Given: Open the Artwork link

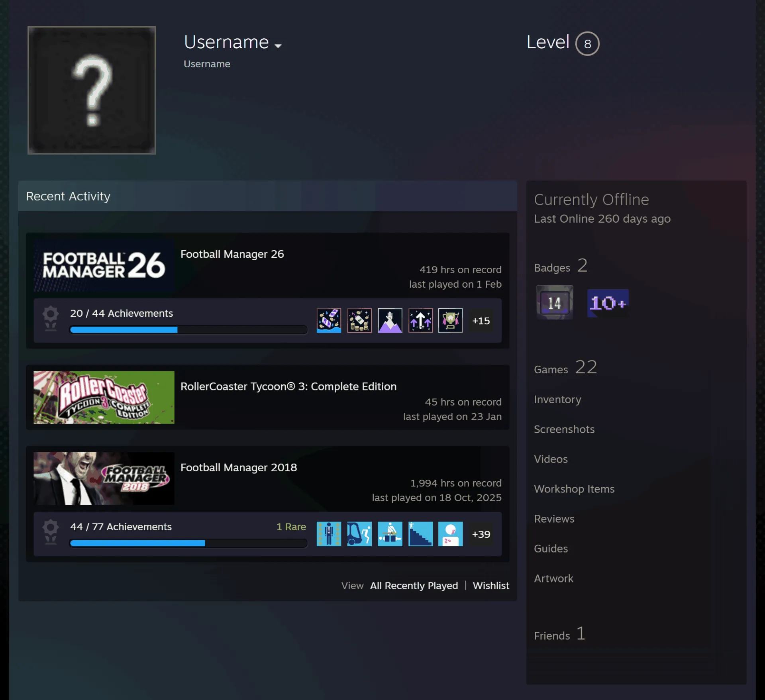Looking at the screenshot, I should (x=553, y=579).
